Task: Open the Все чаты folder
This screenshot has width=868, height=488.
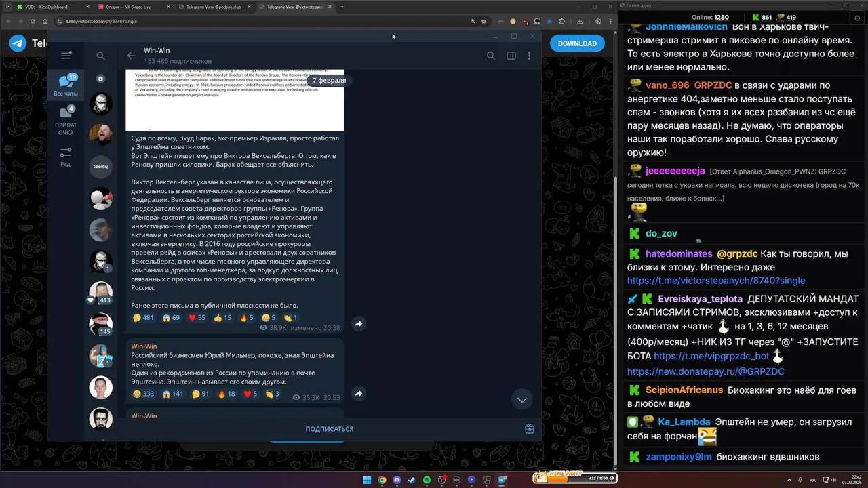Action: (66, 86)
